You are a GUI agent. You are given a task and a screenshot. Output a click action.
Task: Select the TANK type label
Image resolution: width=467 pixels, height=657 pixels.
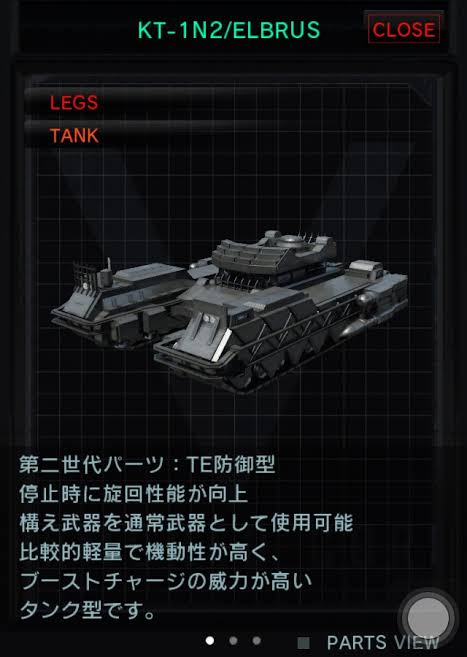click(74, 136)
